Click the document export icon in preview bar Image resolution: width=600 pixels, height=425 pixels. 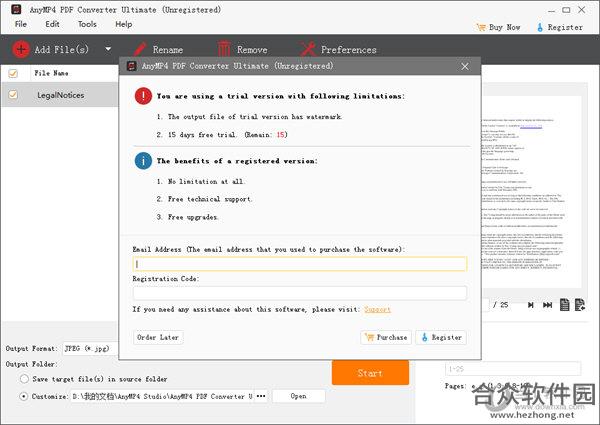point(580,305)
